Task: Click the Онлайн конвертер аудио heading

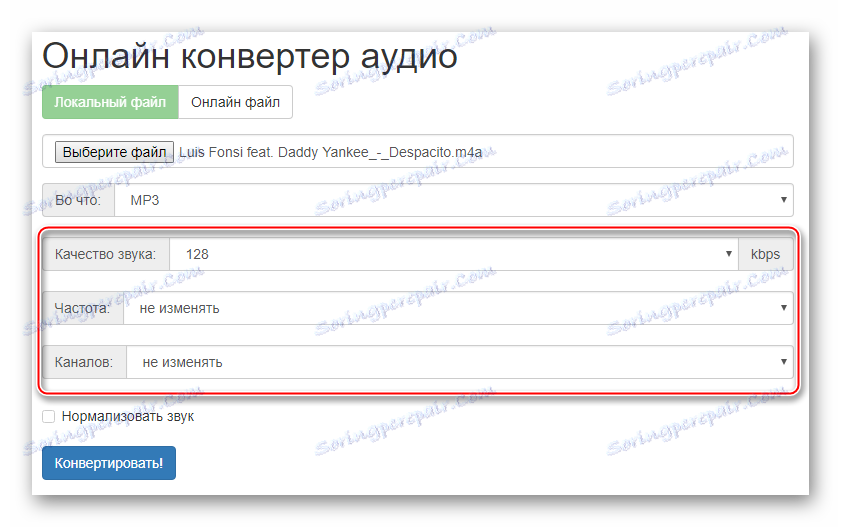Action: tap(249, 56)
